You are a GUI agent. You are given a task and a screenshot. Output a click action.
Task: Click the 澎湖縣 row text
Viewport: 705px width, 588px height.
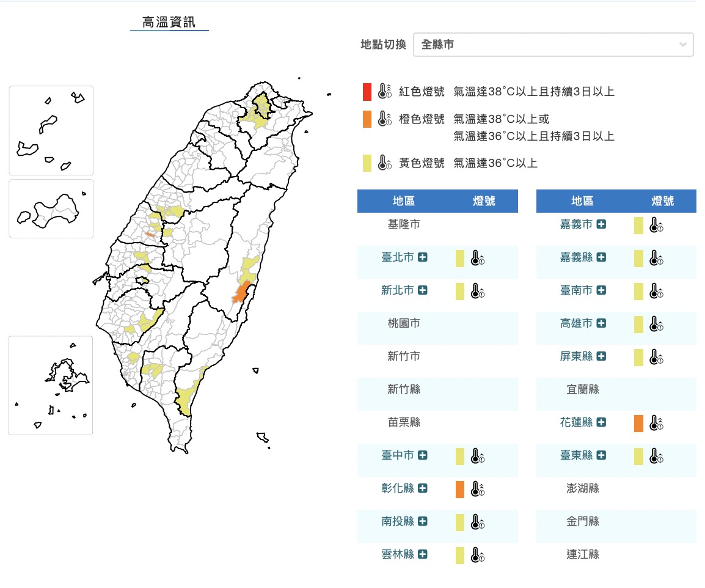tap(583, 488)
